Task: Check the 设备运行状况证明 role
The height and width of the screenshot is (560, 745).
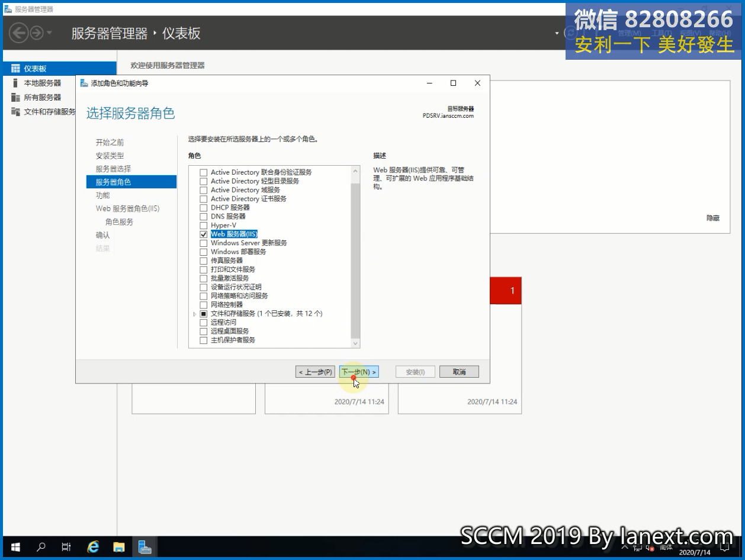Action: click(x=204, y=287)
